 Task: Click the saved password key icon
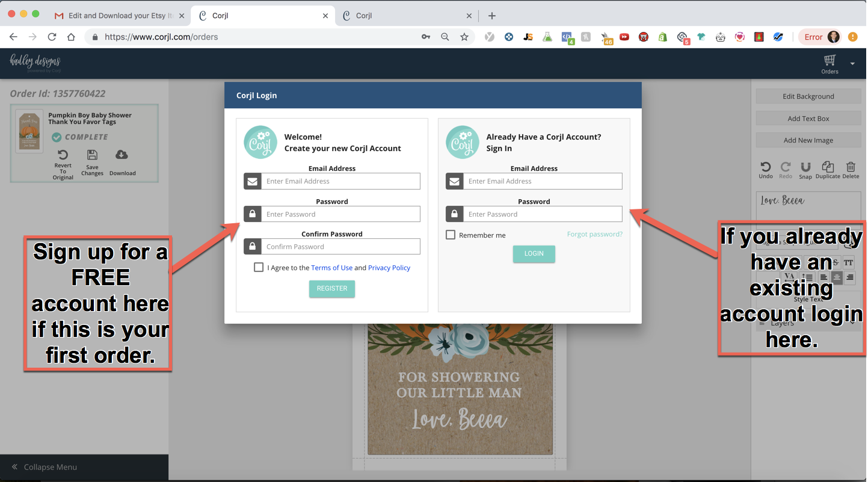pyautogui.click(x=426, y=37)
